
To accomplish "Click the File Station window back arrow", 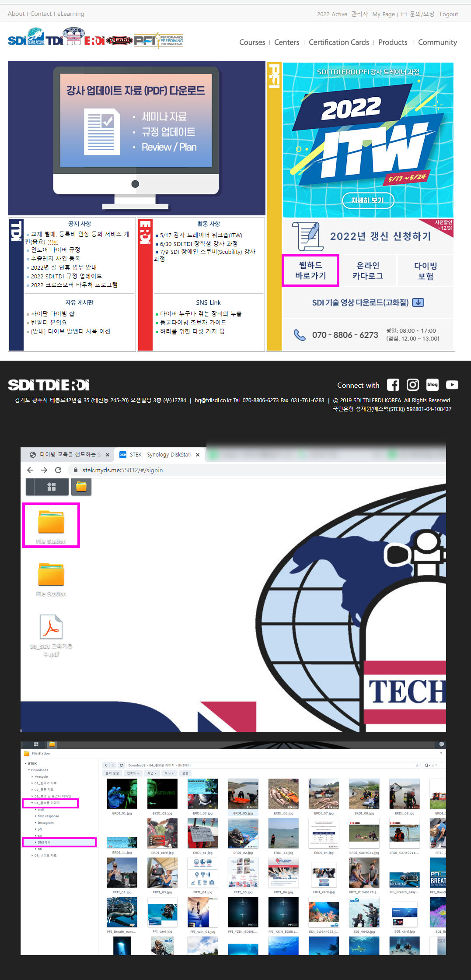I will [x=106, y=765].
